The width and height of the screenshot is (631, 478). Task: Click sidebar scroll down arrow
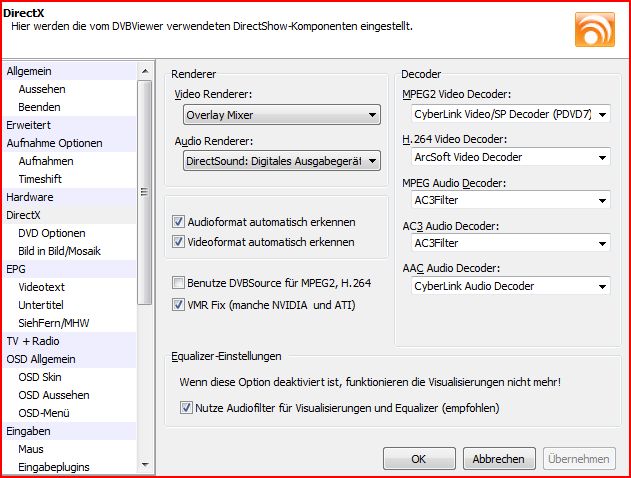tap(145, 466)
